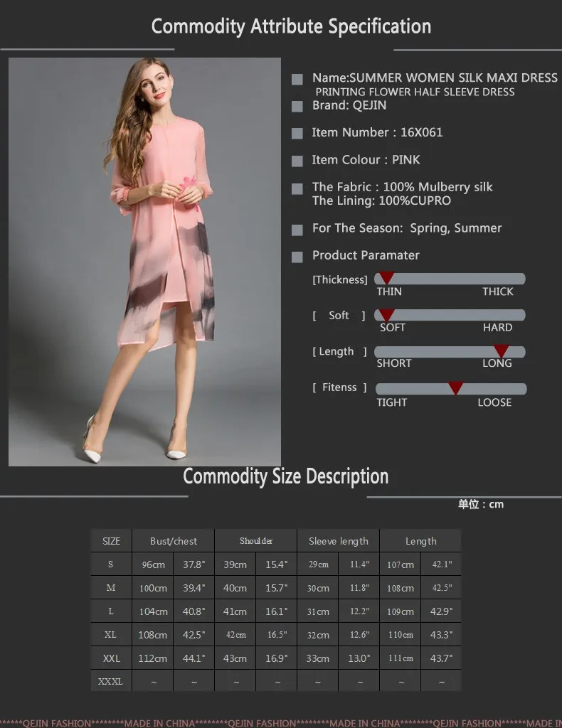Click the Sleeve length column header
The width and height of the screenshot is (562, 728).
click(339, 541)
